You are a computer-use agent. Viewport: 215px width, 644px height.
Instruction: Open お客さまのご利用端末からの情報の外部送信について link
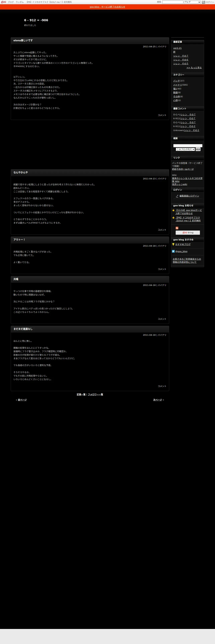[x=187, y=260]
